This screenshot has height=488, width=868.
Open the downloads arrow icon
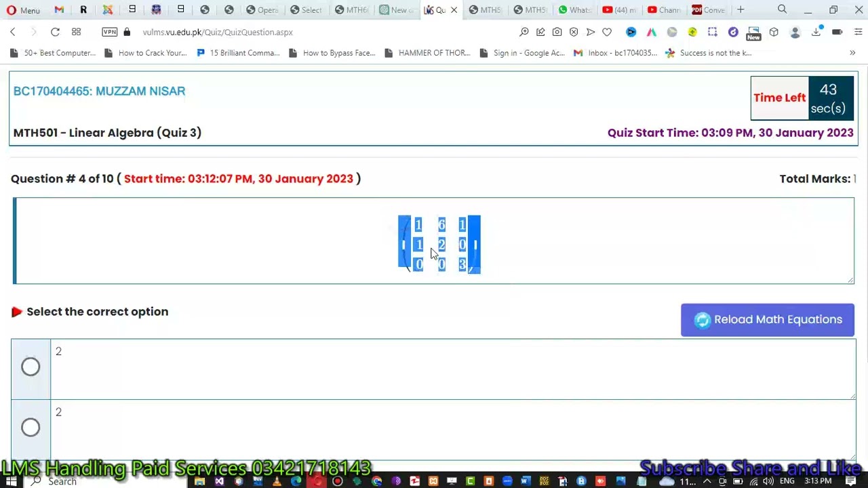816,32
